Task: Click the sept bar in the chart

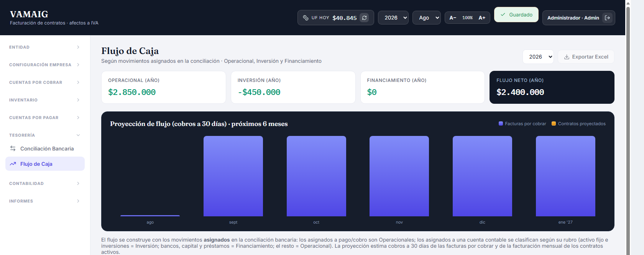Action: 233,176
